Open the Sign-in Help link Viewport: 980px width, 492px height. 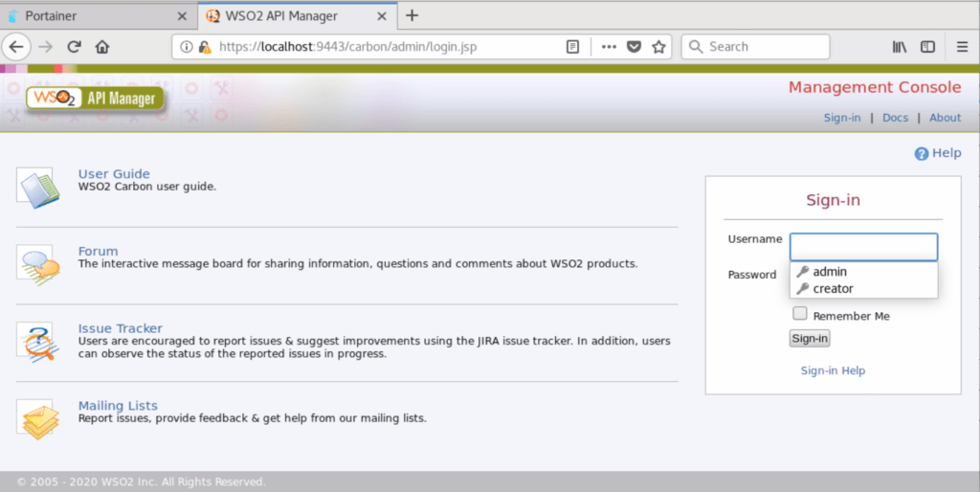(833, 370)
